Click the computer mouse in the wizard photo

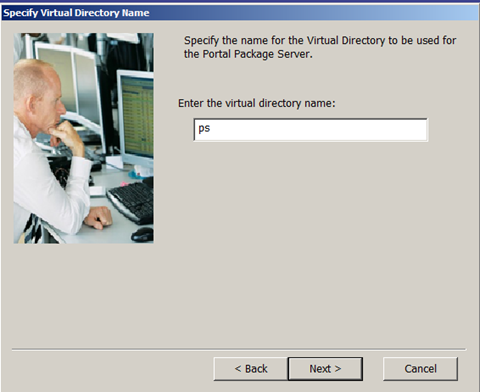point(142,235)
